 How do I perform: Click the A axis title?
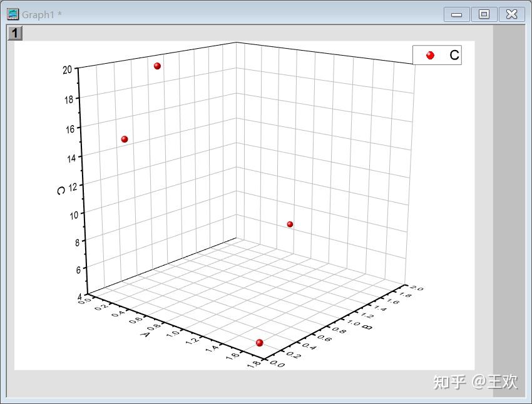145,335
